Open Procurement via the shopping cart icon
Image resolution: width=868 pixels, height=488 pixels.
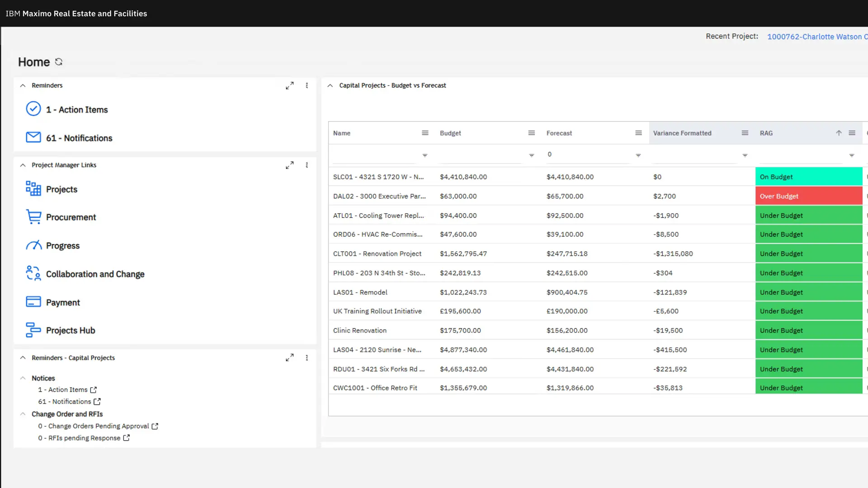tap(33, 217)
